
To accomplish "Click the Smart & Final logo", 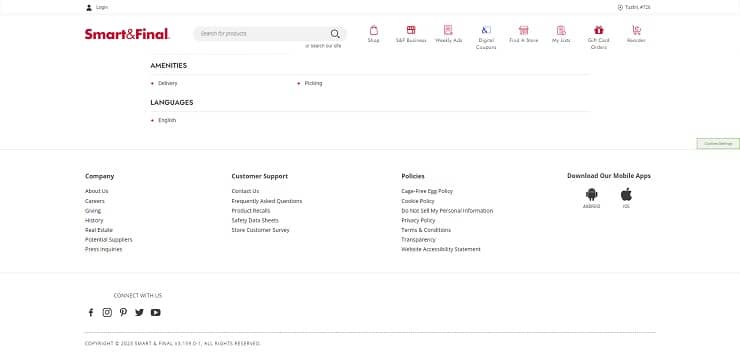I will tap(127, 34).
